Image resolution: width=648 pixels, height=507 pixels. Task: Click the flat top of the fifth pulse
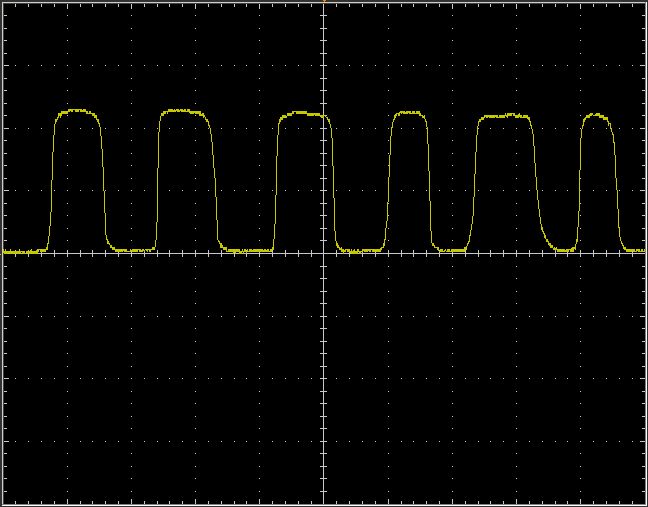pyautogui.click(x=503, y=117)
